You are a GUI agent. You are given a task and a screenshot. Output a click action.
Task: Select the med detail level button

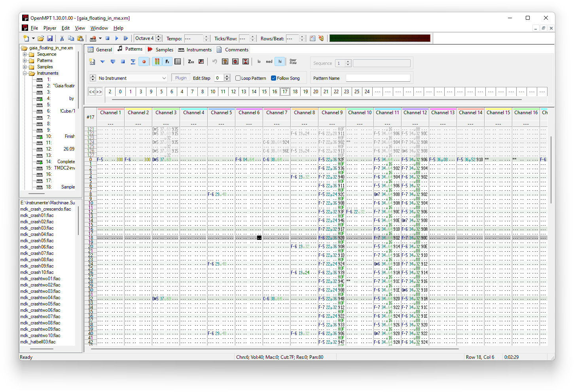(269, 62)
